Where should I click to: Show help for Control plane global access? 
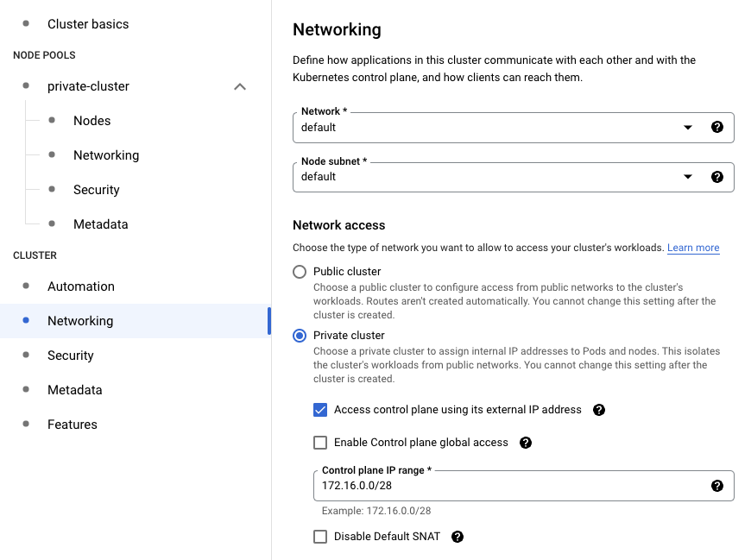[x=526, y=443]
